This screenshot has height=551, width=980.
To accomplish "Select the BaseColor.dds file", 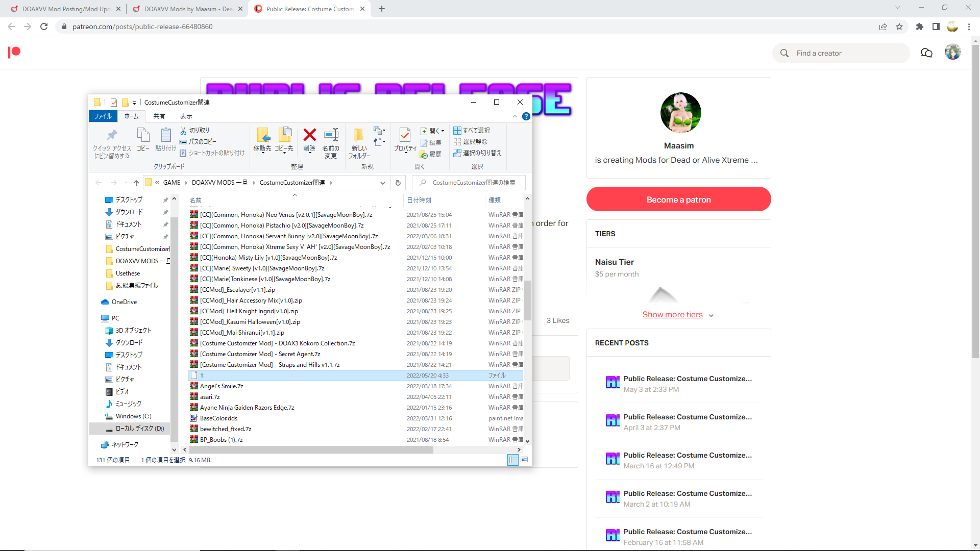I will coord(218,418).
